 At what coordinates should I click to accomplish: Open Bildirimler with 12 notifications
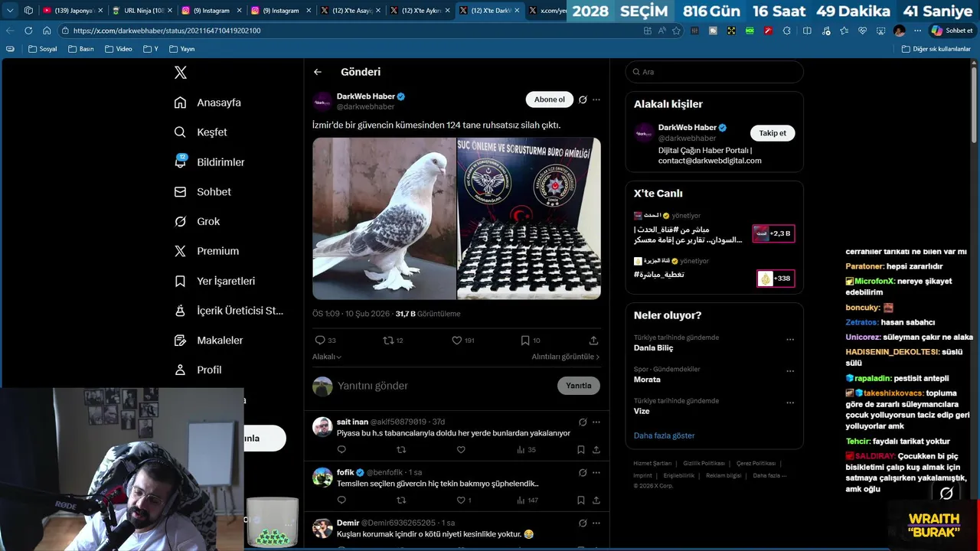point(210,162)
